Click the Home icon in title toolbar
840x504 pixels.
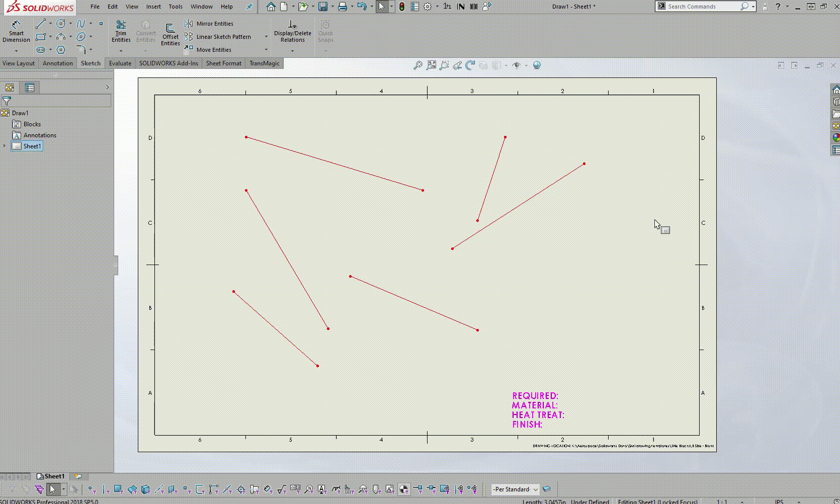pyautogui.click(x=271, y=7)
